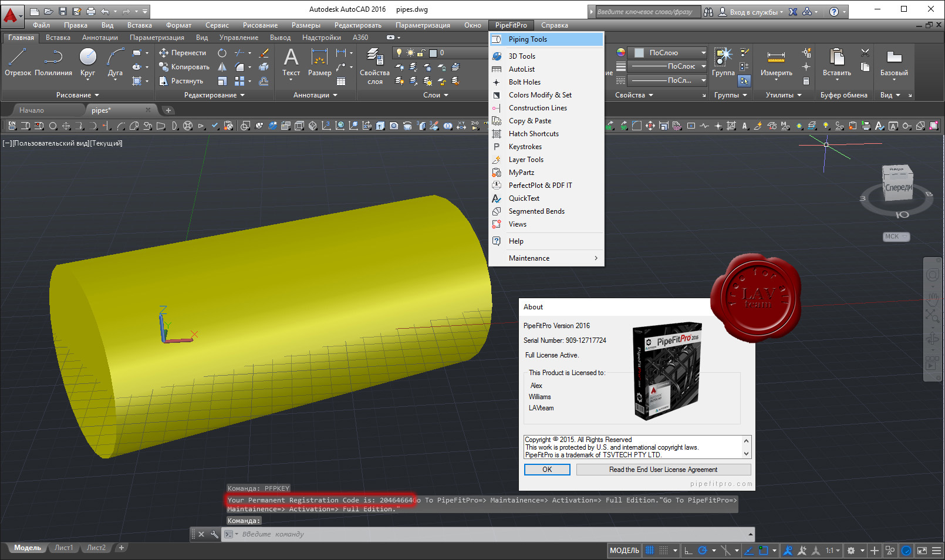Select the Polyline (Полилиния) tool
The width and height of the screenshot is (945, 560).
pyautogui.click(x=53, y=62)
